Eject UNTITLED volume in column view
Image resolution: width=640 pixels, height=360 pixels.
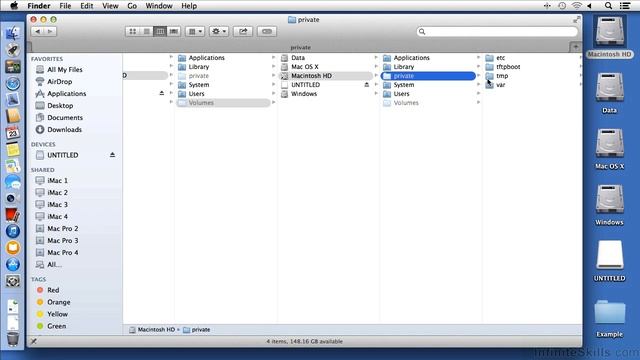tap(367, 84)
